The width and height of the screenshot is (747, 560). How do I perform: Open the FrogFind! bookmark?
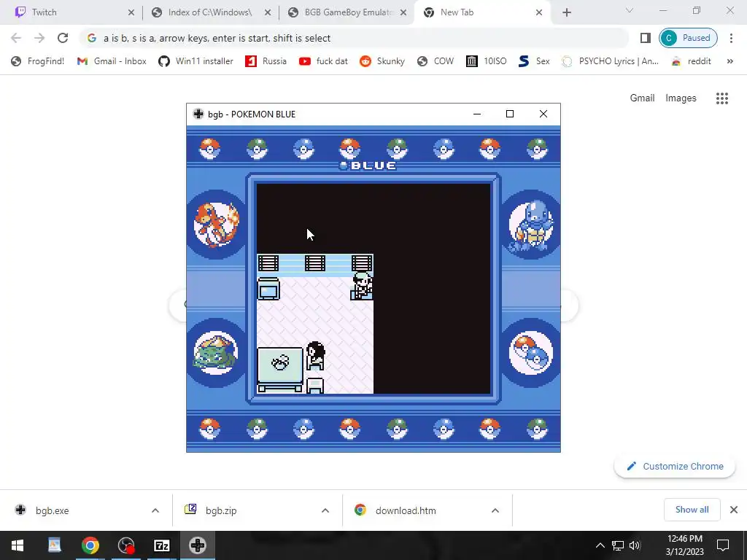(38, 61)
